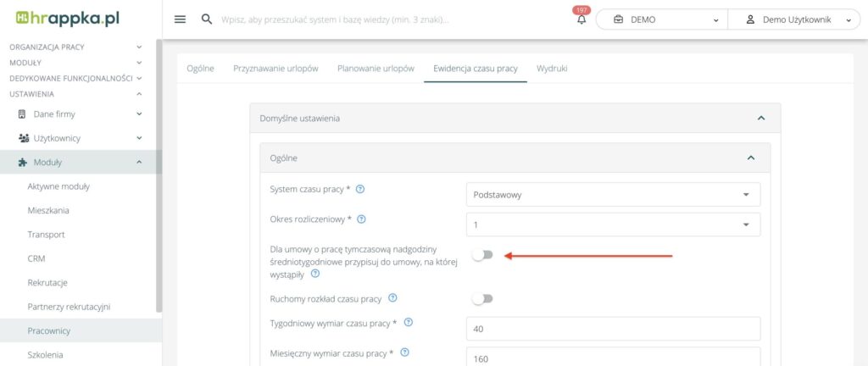Click help icon next to Tygodniowy wymiar czasu pracy

409,323
